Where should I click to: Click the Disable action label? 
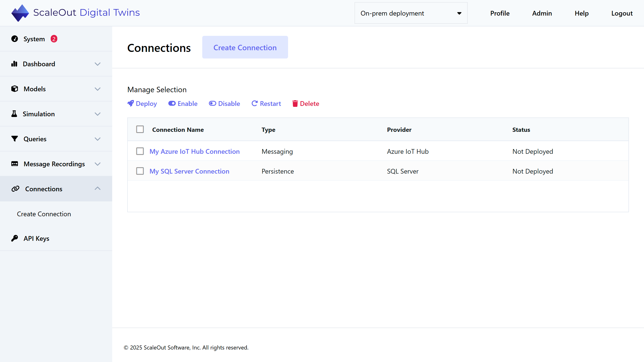point(229,104)
